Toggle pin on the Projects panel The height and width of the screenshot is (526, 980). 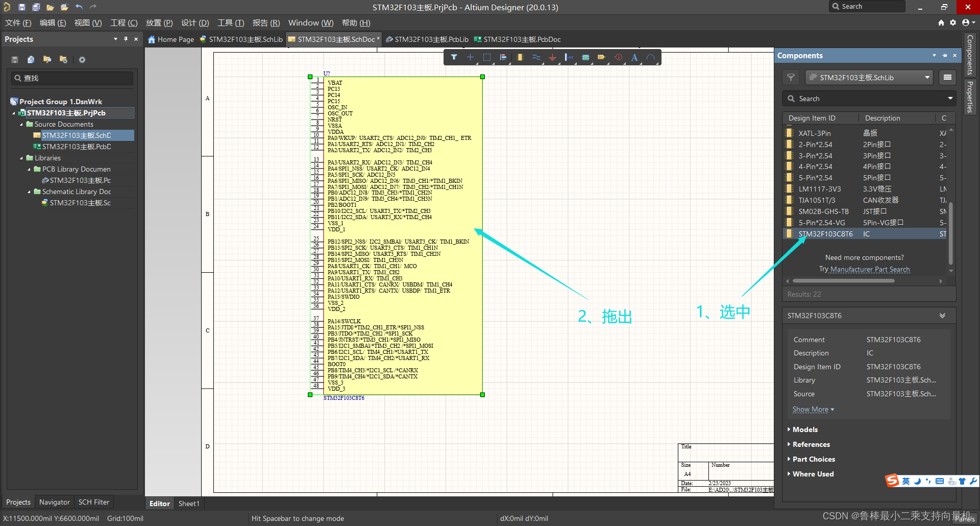pos(126,39)
